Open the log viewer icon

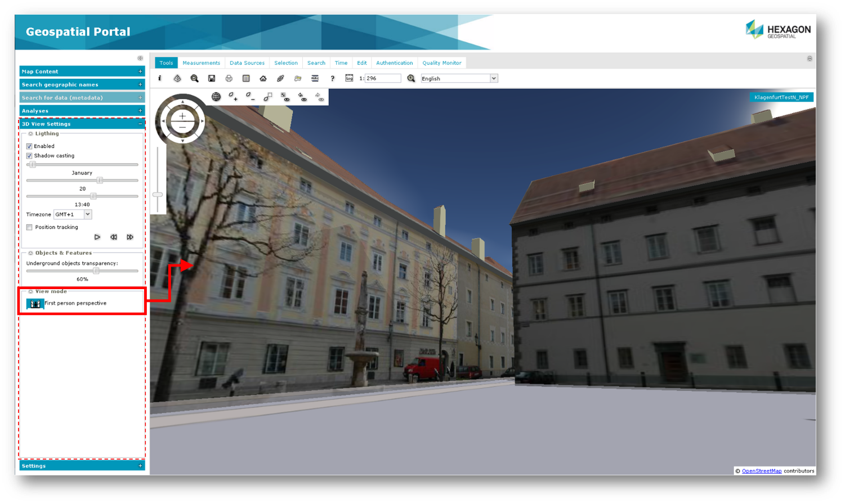click(x=349, y=79)
